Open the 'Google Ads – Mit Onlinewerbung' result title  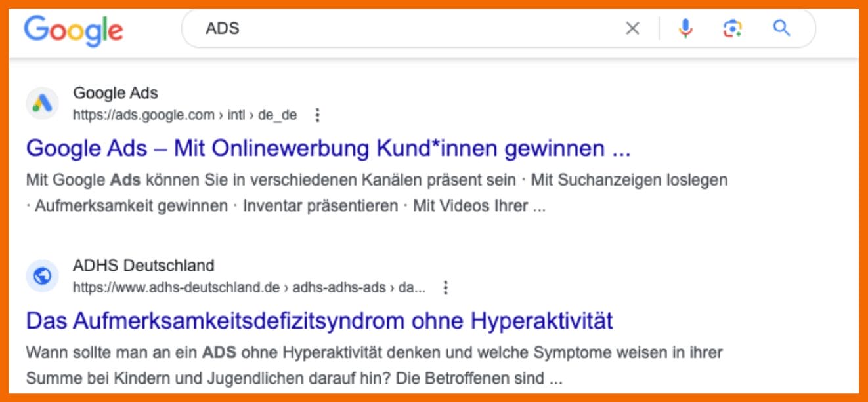point(328,149)
